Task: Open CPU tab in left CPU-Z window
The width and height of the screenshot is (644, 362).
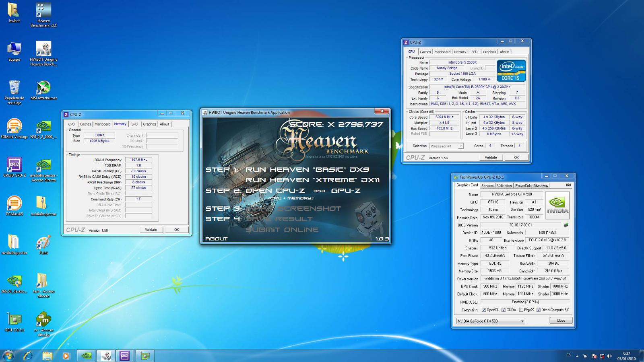Action: coord(71,124)
